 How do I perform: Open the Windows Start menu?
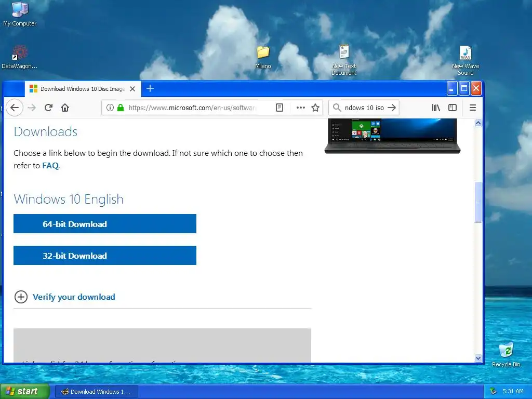[x=25, y=391]
